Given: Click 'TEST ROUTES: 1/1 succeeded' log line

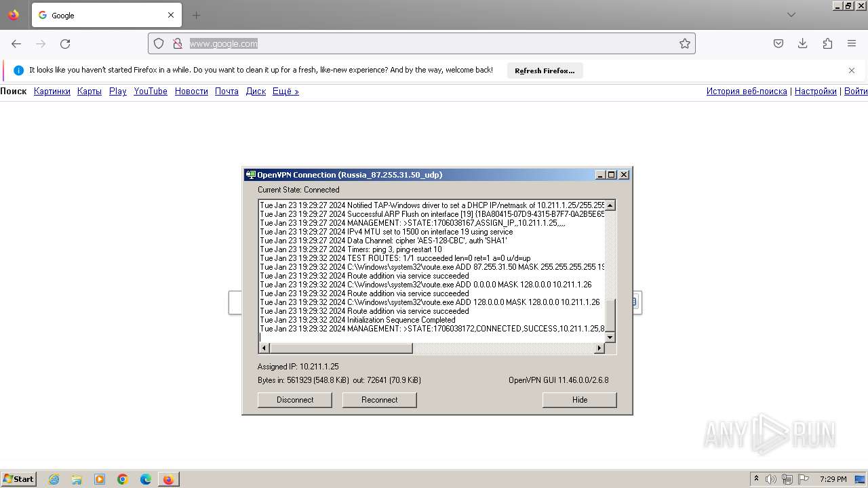Looking at the screenshot, I should pos(395,258).
